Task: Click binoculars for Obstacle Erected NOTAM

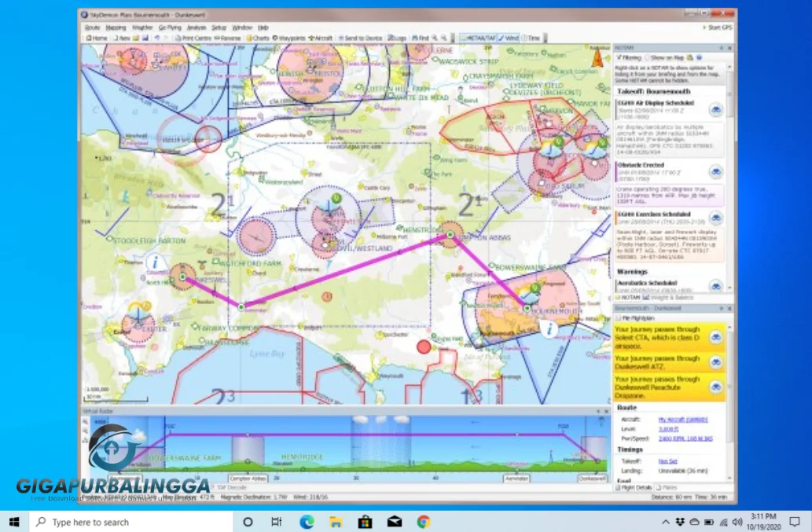Action: click(715, 172)
